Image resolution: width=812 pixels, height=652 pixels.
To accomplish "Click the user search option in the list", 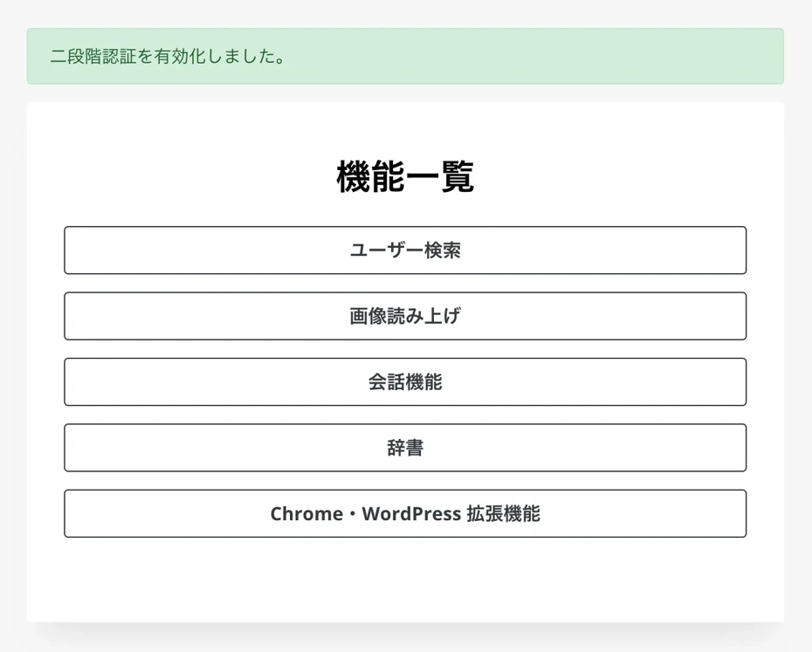I will coord(404,250).
